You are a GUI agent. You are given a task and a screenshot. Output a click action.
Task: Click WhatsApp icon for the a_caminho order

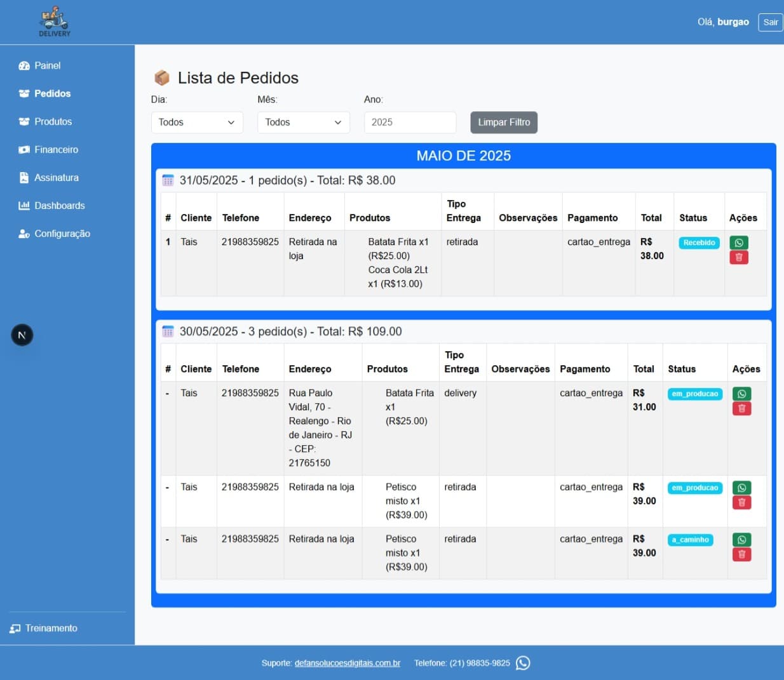741,540
